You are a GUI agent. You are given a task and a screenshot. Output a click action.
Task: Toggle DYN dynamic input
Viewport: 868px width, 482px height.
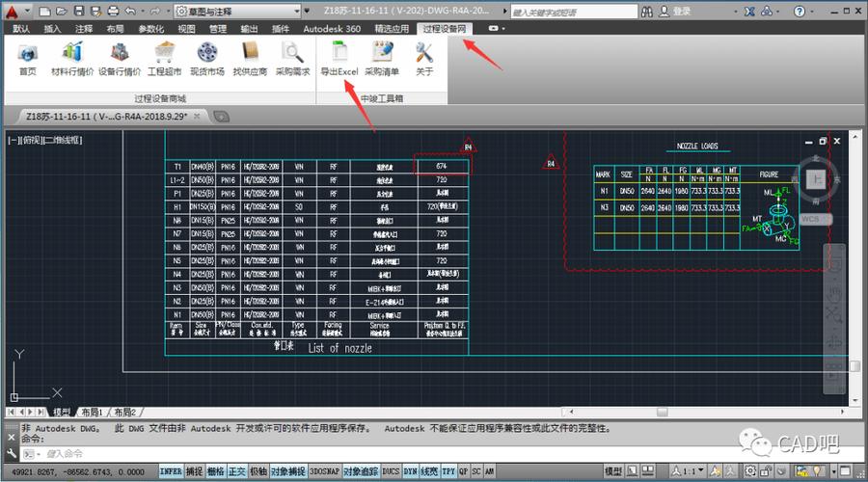(410, 471)
